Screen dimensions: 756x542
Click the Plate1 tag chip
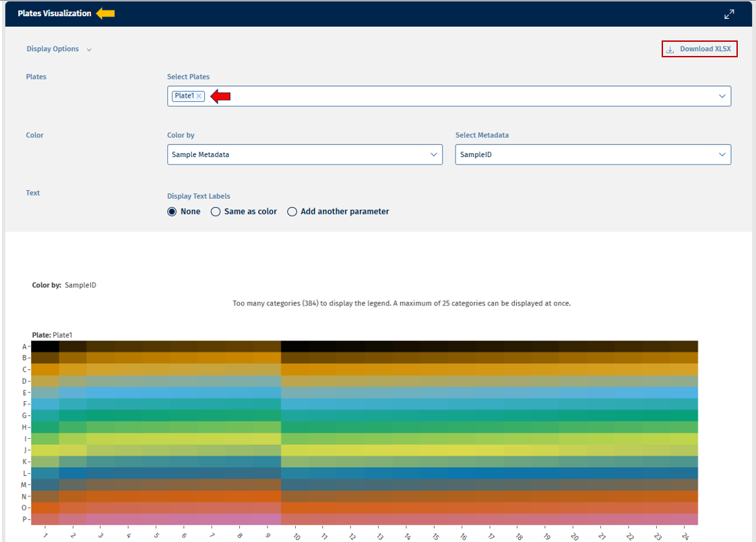pos(183,96)
